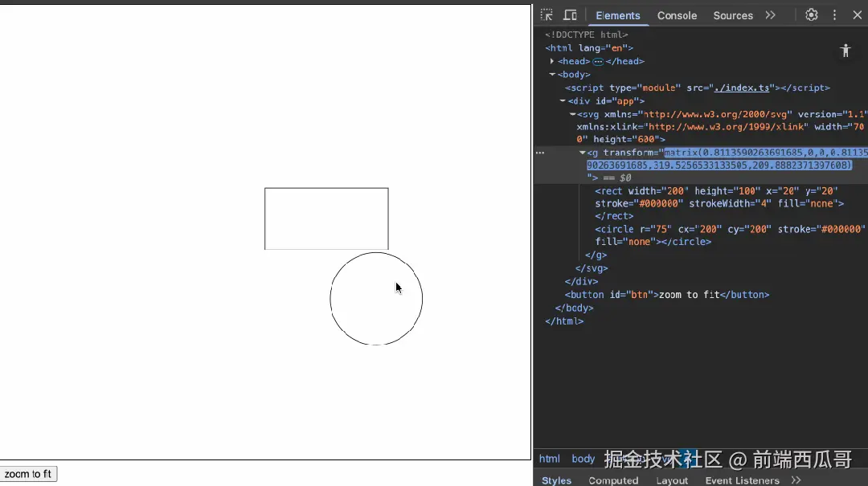Viewport: 868px width, 486px height.
Task: Collapse the g transform node
Action: pyautogui.click(x=583, y=152)
